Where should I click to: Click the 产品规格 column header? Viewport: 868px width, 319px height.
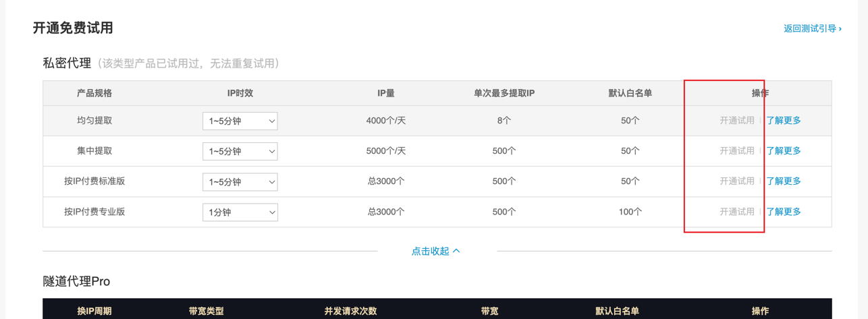pos(94,93)
